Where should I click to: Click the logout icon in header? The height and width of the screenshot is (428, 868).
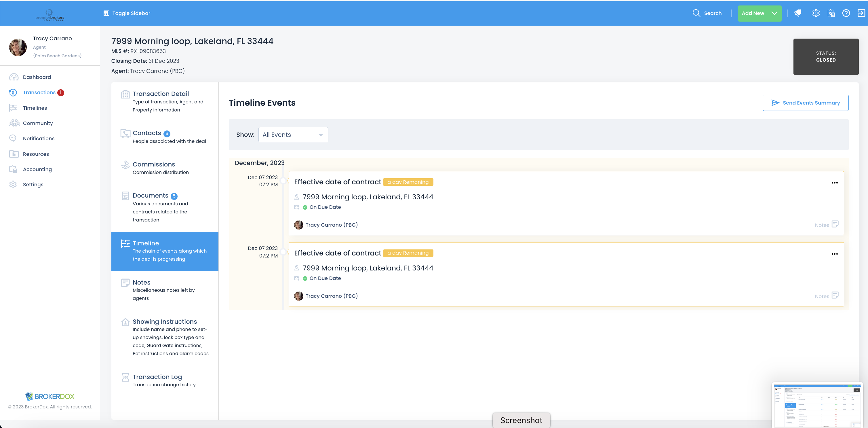(861, 13)
